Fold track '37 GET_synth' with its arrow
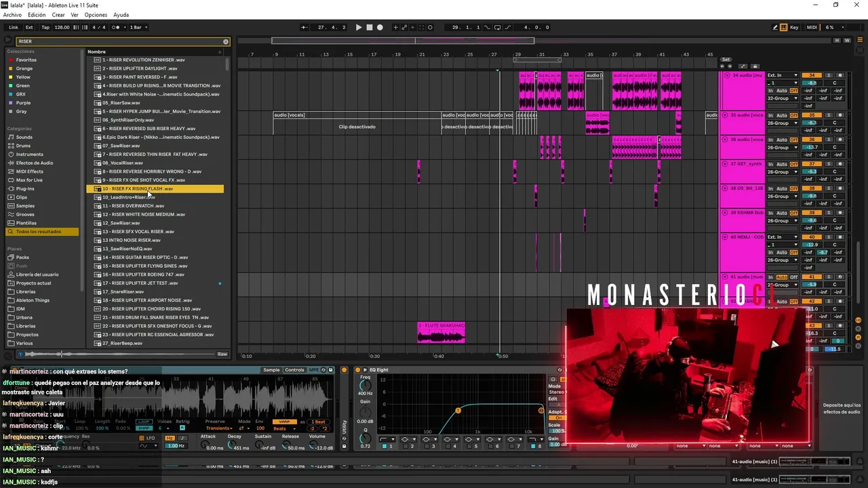Viewport: 868px width, 488px height. click(x=726, y=164)
